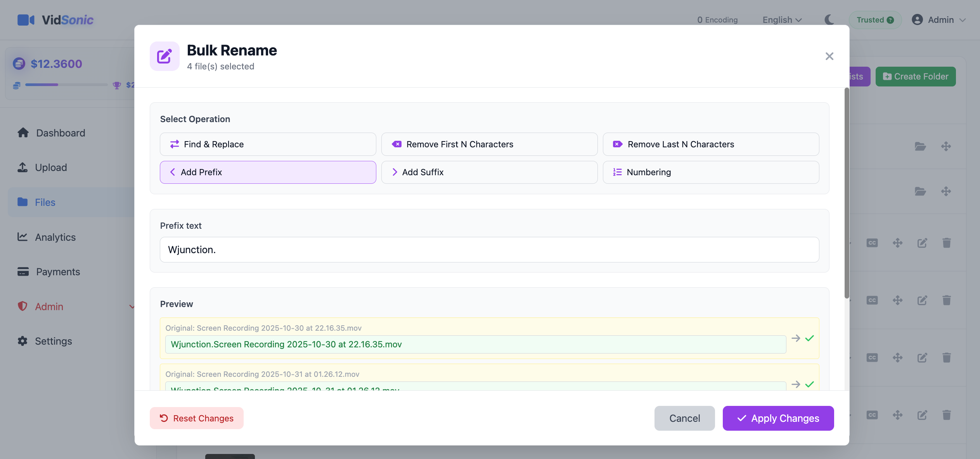Click the trash delete icon in top file row
The width and height of the screenshot is (980, 459).
(946, 243)
